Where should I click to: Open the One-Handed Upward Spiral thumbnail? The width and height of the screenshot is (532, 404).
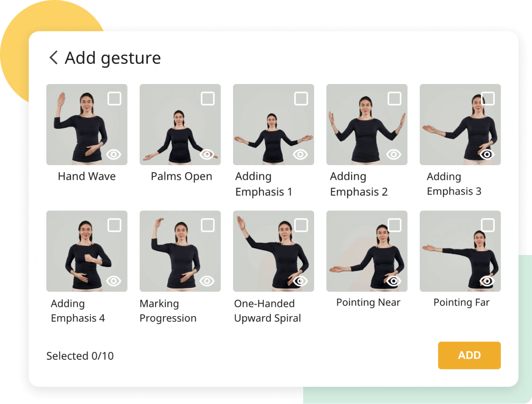274,251
